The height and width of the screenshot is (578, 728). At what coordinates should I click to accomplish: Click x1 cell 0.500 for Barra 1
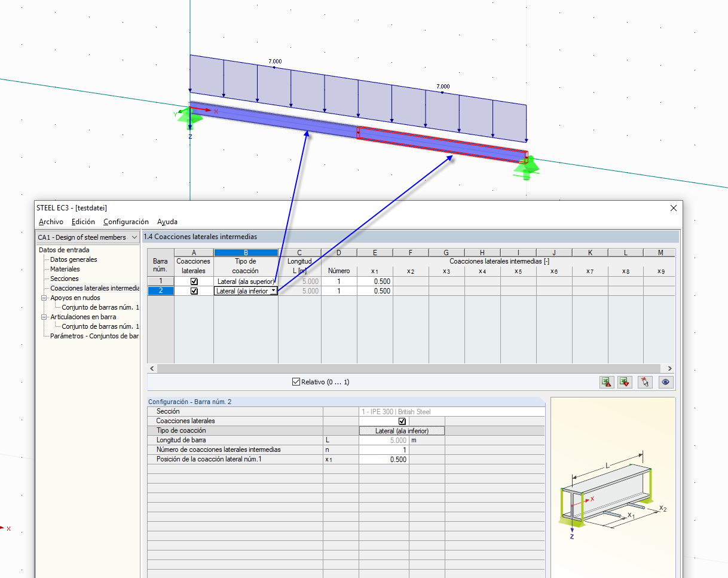coord(375,282)
